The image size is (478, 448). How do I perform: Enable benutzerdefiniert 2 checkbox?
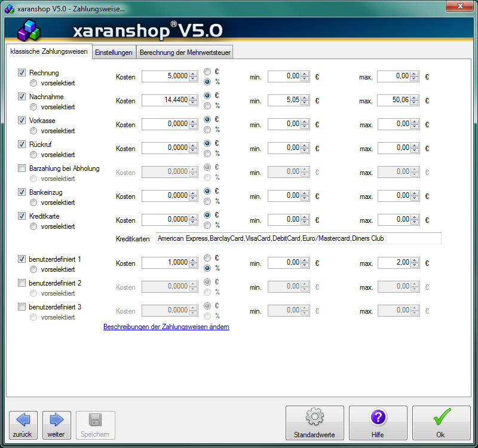(x=22, y=283)
